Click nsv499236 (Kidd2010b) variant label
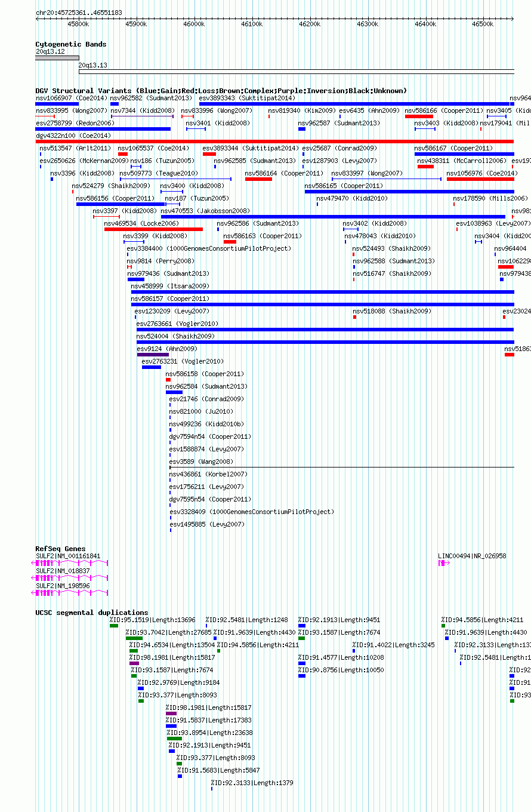The image size is (531, 812). click(206, 424)
